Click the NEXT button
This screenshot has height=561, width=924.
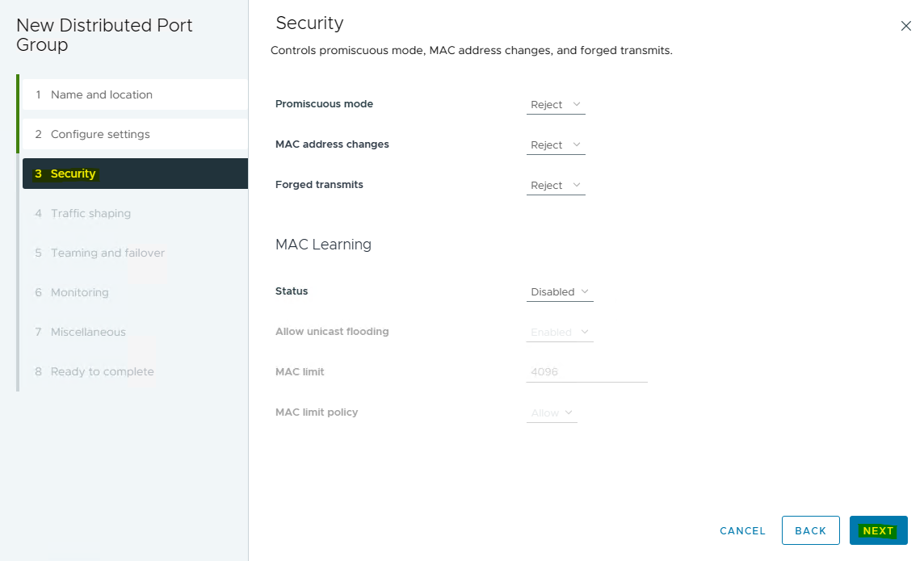point(878,531)
